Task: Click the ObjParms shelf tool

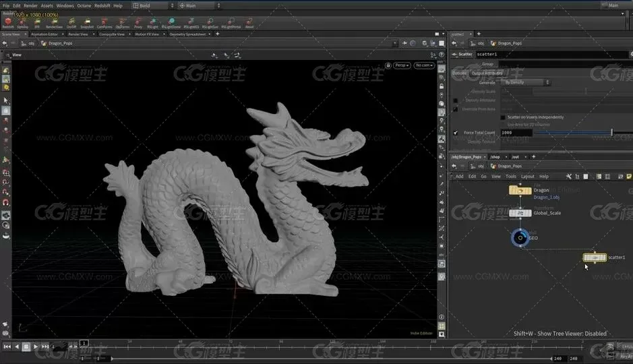Action: click(122, 23)
